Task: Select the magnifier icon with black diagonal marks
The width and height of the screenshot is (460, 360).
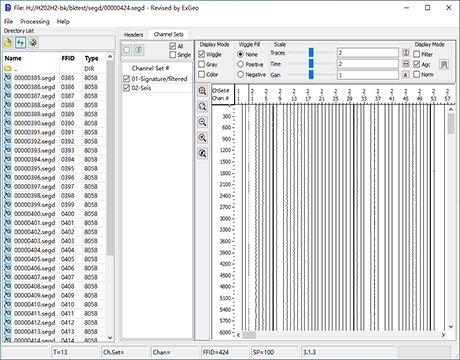Action: [202, 154]
